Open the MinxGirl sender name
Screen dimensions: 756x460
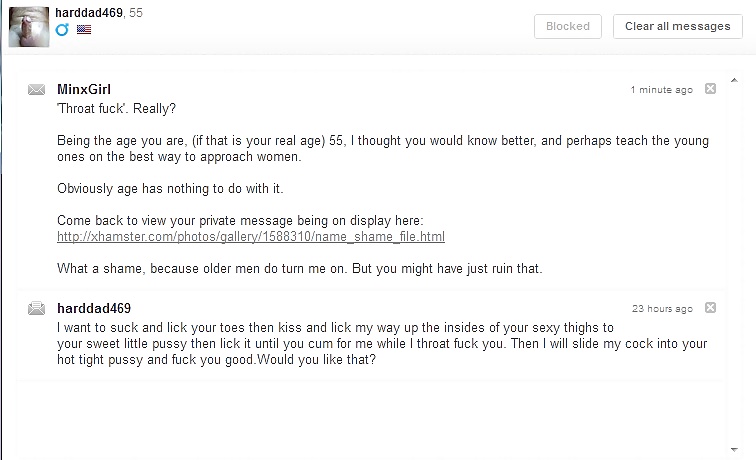(84, 89)
